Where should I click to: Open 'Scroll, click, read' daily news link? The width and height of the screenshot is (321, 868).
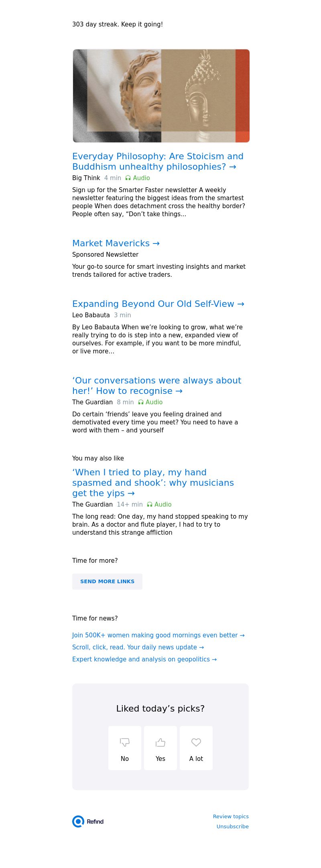(138, 647)
